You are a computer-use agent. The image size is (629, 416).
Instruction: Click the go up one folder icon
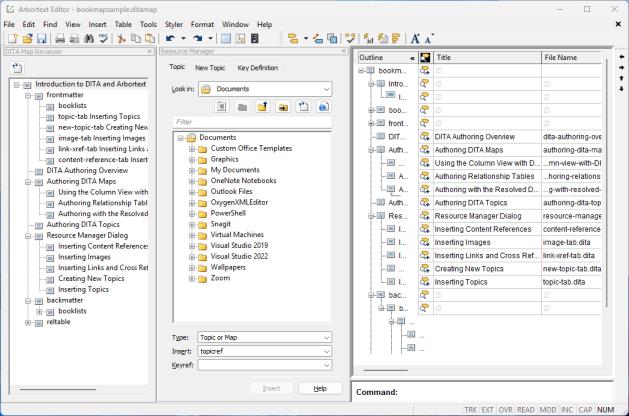tap(263, 107)
